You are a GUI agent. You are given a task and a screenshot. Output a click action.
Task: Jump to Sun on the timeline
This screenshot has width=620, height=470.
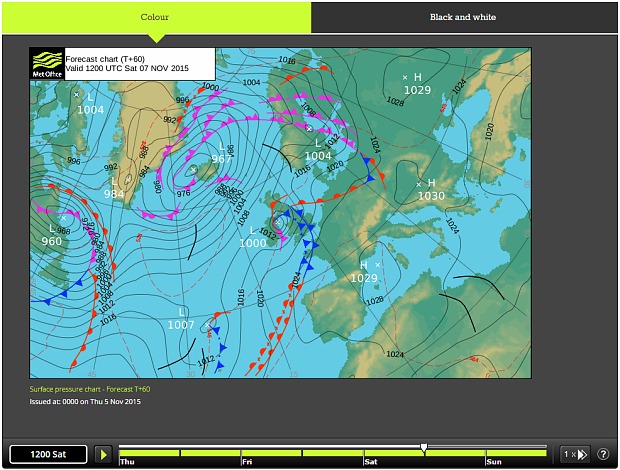(493, 462)
